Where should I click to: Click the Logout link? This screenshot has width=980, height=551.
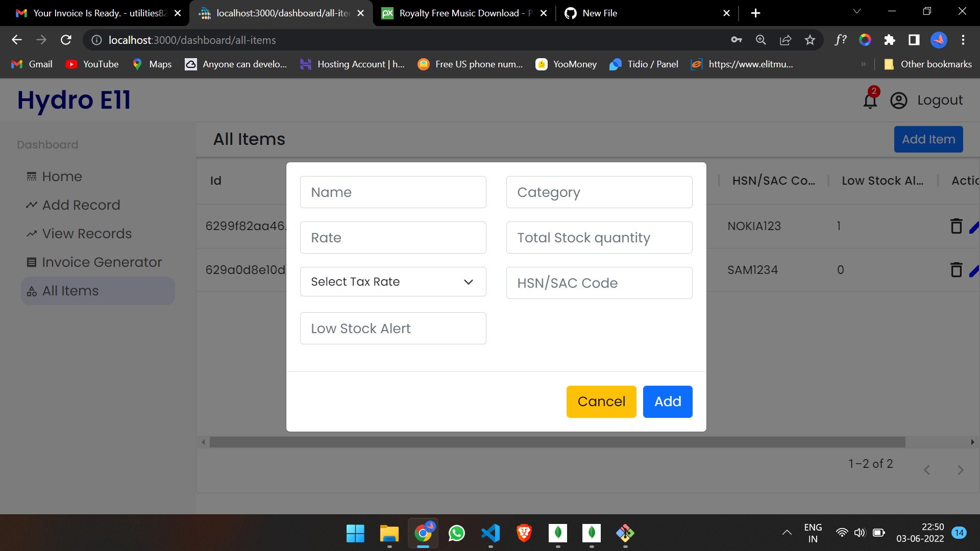click(940, 100)
